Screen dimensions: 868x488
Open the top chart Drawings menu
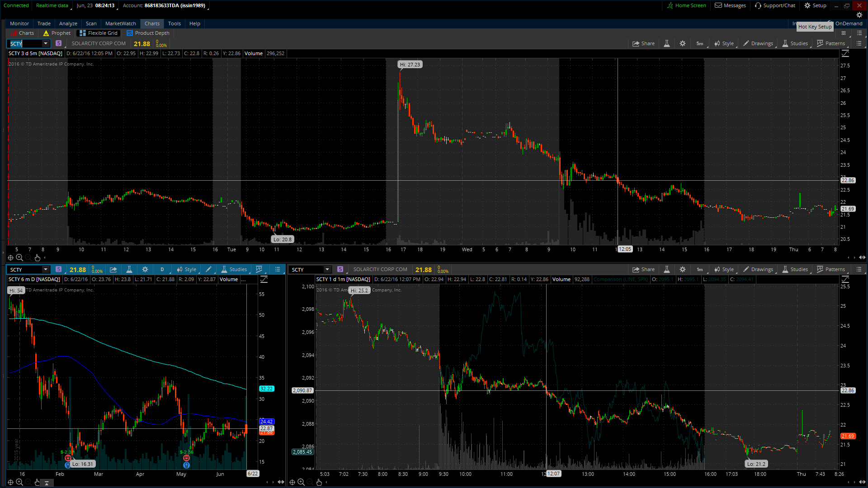(758, 43)
